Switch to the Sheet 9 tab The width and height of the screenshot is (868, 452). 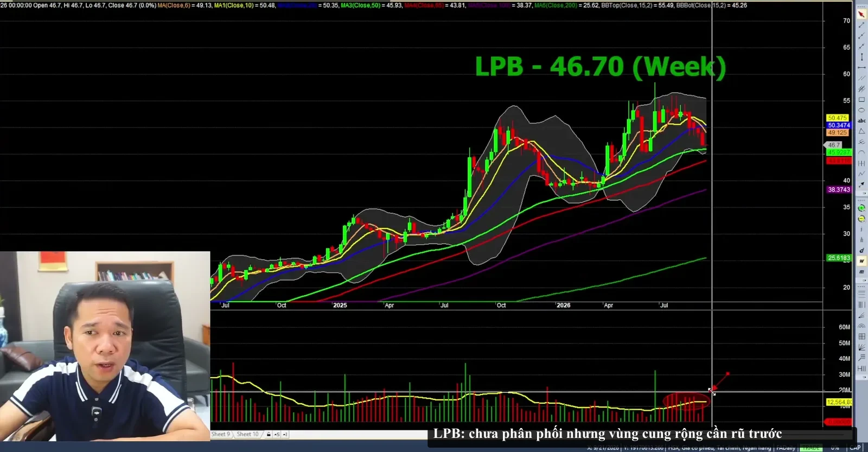(221, 434)
